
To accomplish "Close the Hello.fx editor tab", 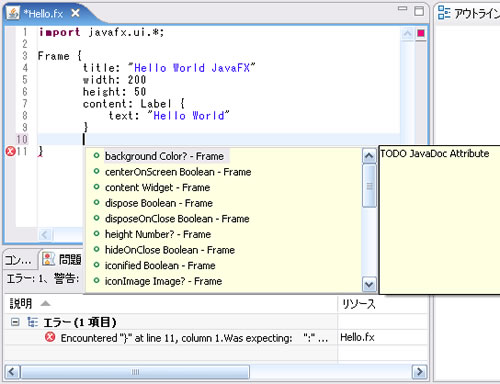I will (76, 13).
